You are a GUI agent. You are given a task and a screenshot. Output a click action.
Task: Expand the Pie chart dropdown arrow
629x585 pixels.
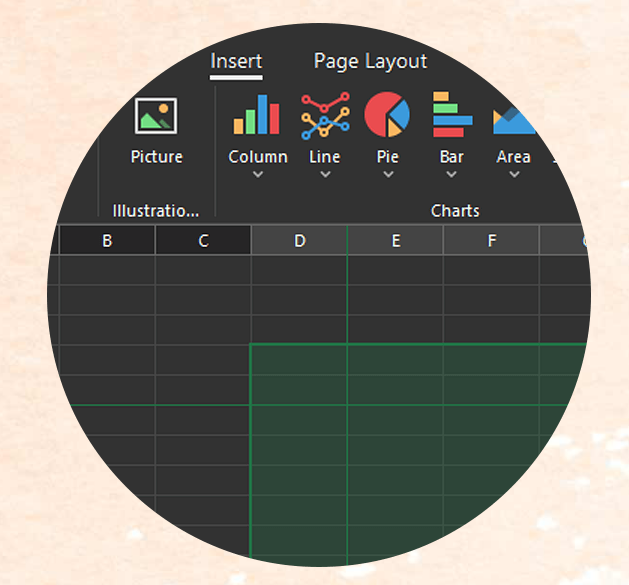388,175
